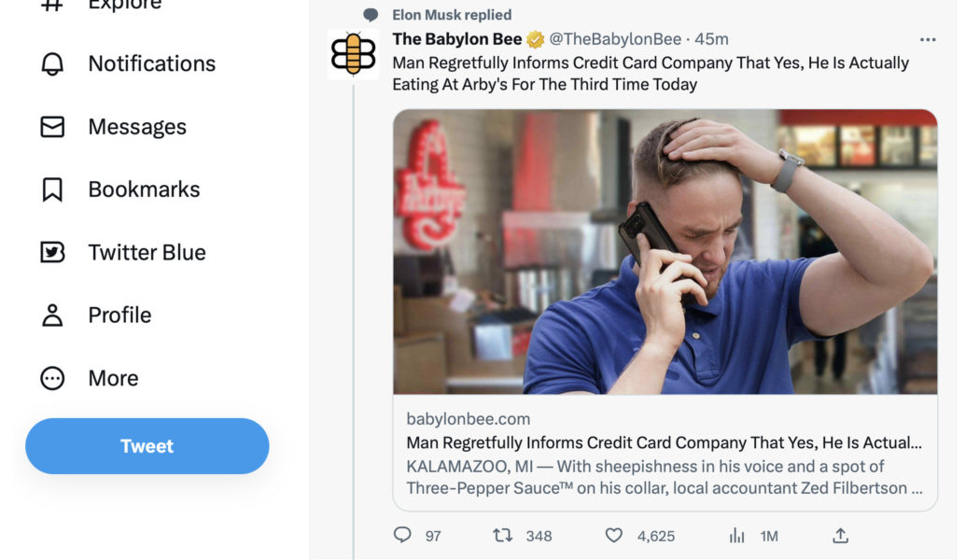Open the babylonbee.com article link
The height and width of the screenshot is (560, 980).
coord(467,418)
